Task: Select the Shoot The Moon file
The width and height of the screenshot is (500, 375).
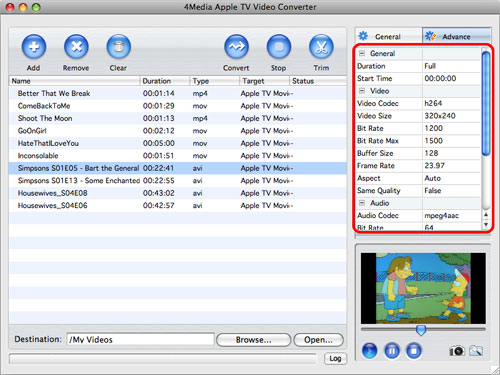Action: pyautogui.click(x=177, y=118)
